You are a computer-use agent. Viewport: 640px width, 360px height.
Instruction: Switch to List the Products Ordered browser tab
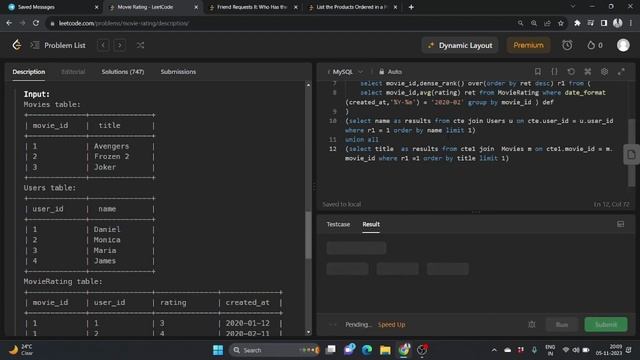click(351, 7)
